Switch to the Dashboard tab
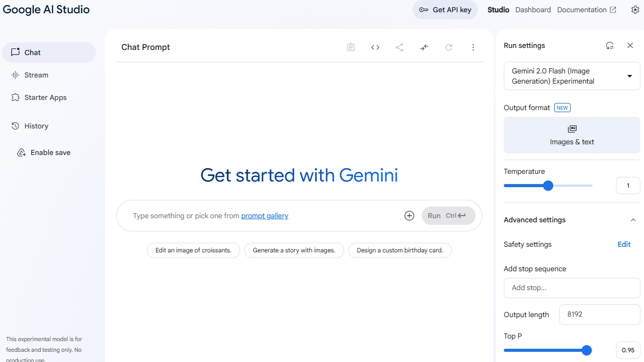The height and width of the screenshot is (362, 644). (x=533, y=10)
